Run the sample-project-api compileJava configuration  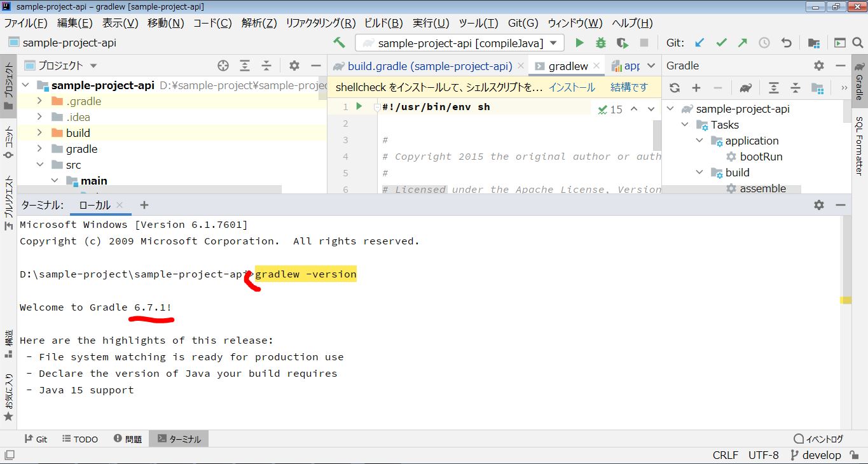point(579,43)
